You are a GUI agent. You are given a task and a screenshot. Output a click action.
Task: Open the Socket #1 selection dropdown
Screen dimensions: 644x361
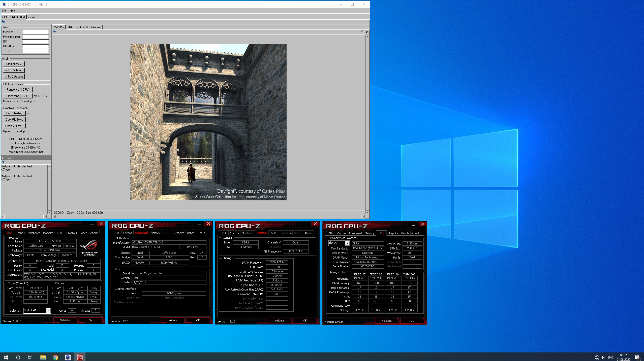(48, 310)
